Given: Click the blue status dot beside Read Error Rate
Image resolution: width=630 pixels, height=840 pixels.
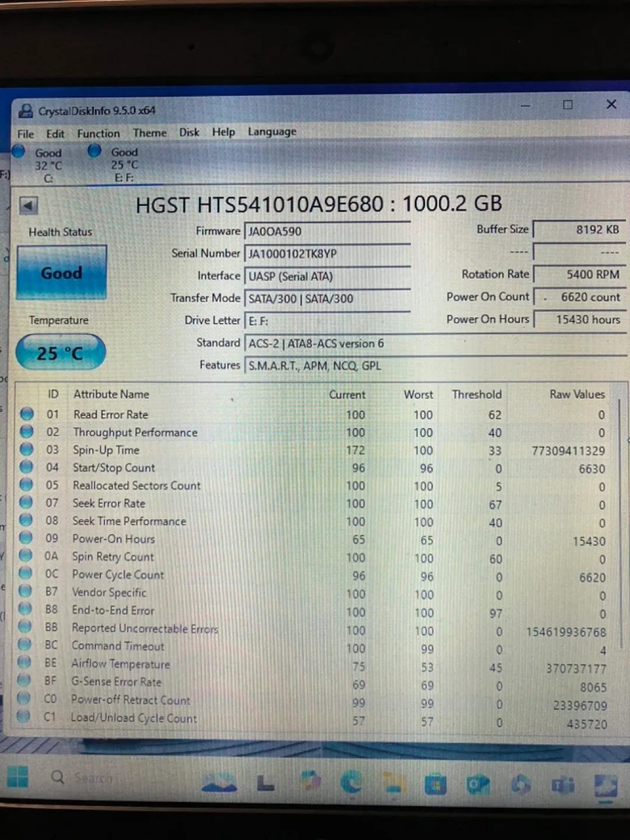Looking at the screenshot, I should coord(27,414).
